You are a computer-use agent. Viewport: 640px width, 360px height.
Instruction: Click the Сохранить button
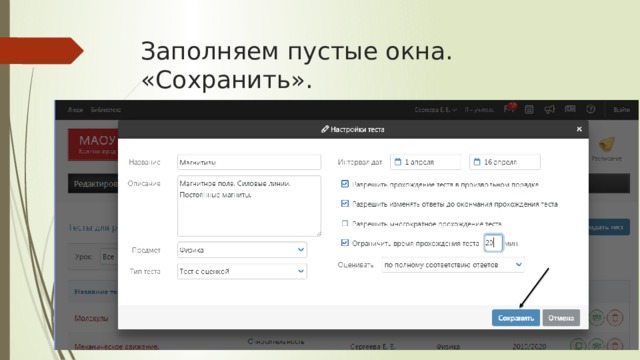516,318
